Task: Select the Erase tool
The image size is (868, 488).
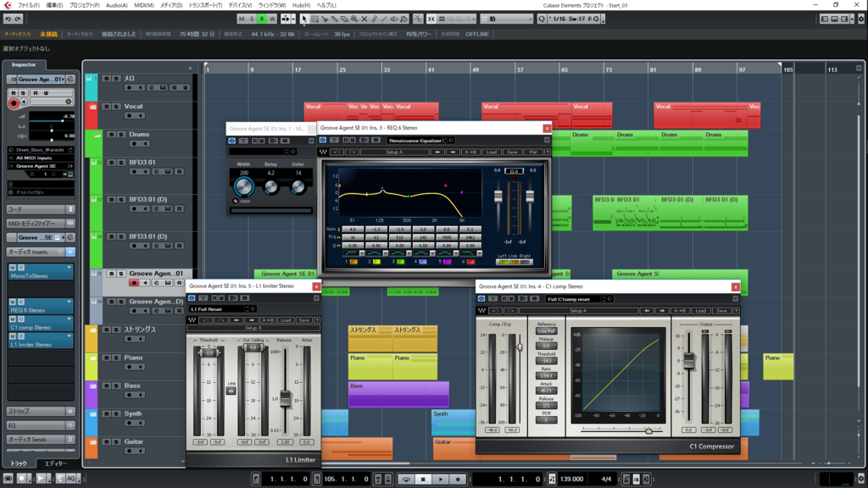Action: tap(344, 19)
